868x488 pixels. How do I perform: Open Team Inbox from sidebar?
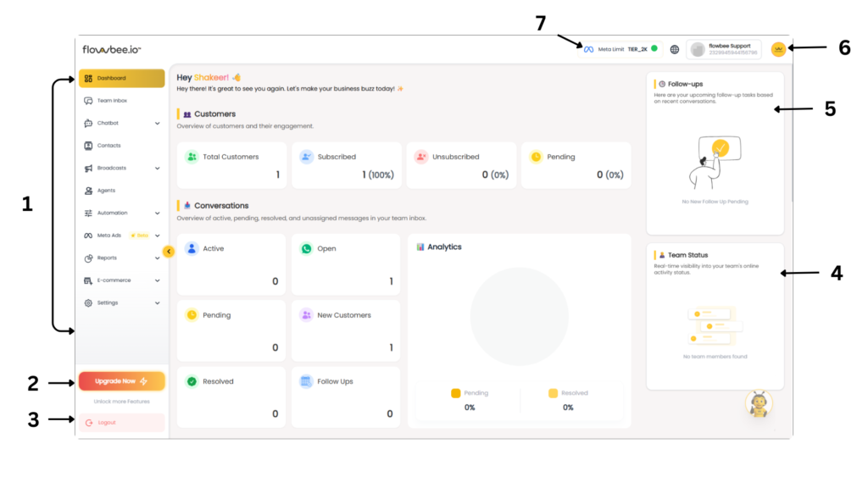pyautogui.click(x=111, y=101)
